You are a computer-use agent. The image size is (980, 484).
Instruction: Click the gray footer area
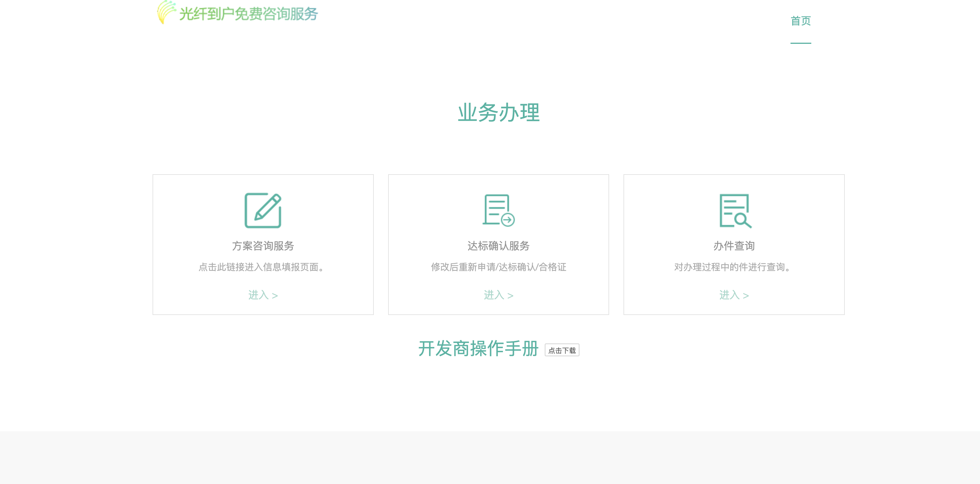490,457
